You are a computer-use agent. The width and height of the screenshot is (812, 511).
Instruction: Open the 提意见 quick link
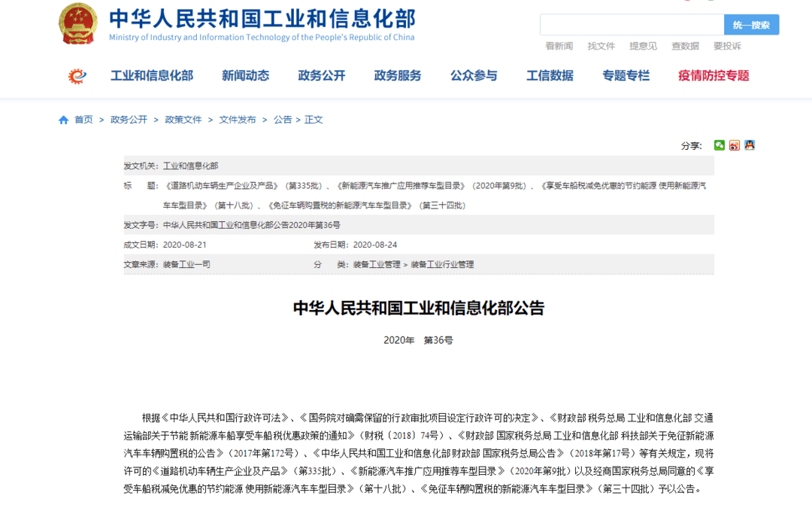(x=643, y=46)
